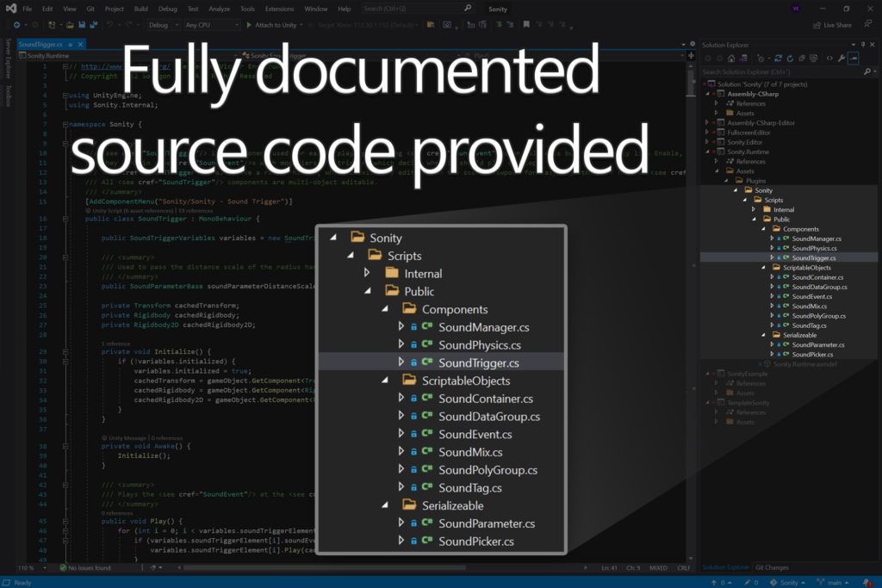
Task: Click the Open File folder icon in toolbar
Action: pos(70,25)
